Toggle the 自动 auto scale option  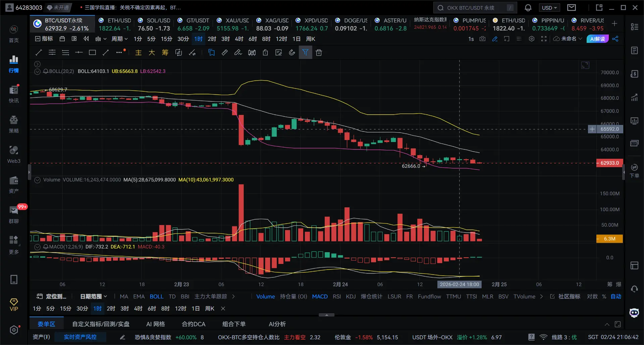click(616, 296)
